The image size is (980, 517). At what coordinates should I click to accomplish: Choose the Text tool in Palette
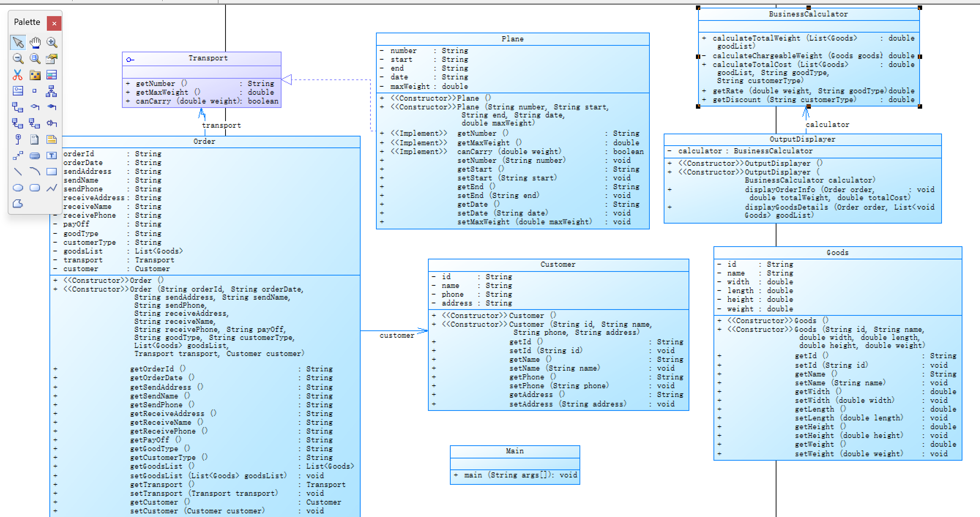pyautogui.click(x=52, y=156)
